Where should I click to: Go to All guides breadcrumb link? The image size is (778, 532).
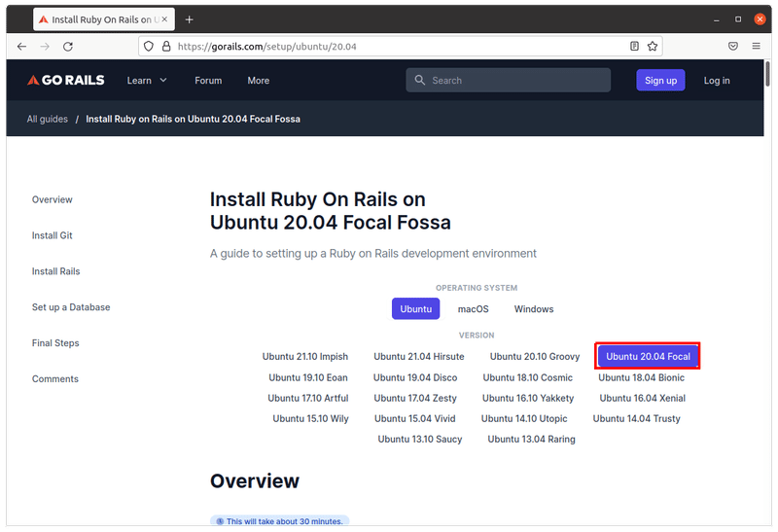48,120
